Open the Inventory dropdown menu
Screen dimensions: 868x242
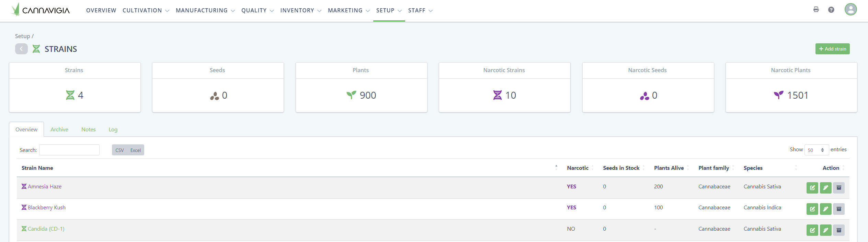(x=300, y=11)
